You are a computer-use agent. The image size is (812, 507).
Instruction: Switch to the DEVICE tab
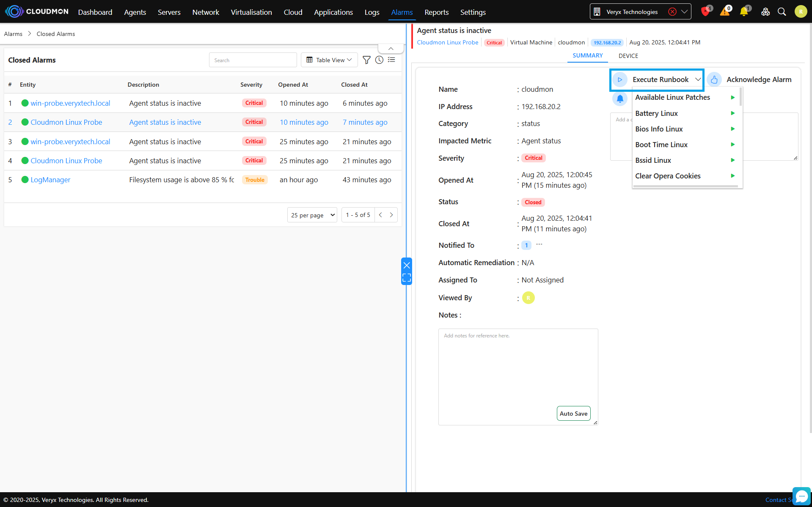click(x=628, y=56)
